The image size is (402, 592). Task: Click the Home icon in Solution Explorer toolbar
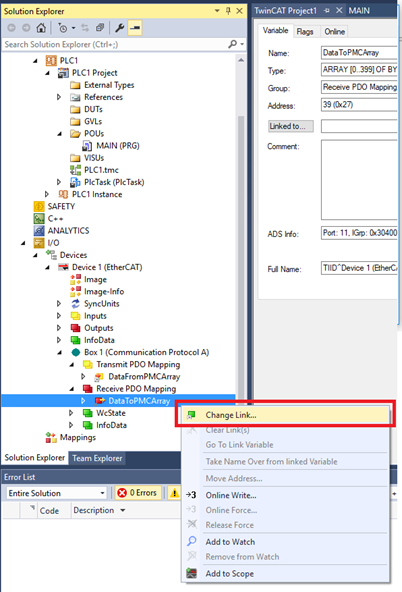tap(41, 28)
